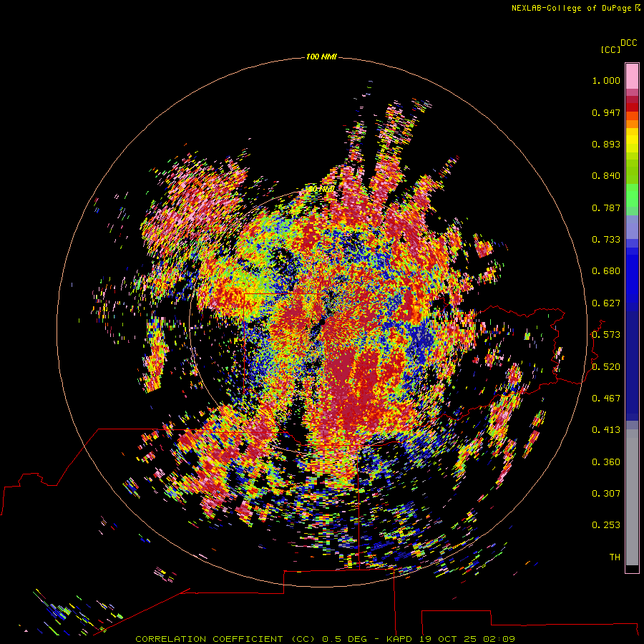The width and height of the screenshot is (644, 644).
Task: Click the 50 NMI range ring label
Action: [321, 190]
